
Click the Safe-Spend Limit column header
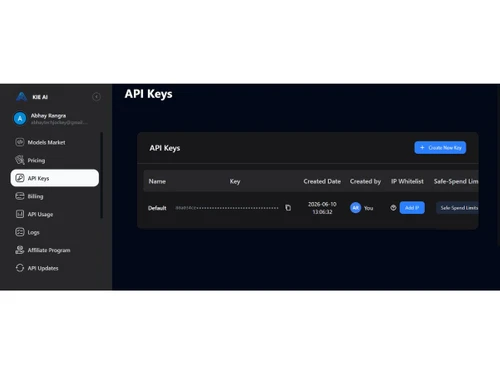456,181
